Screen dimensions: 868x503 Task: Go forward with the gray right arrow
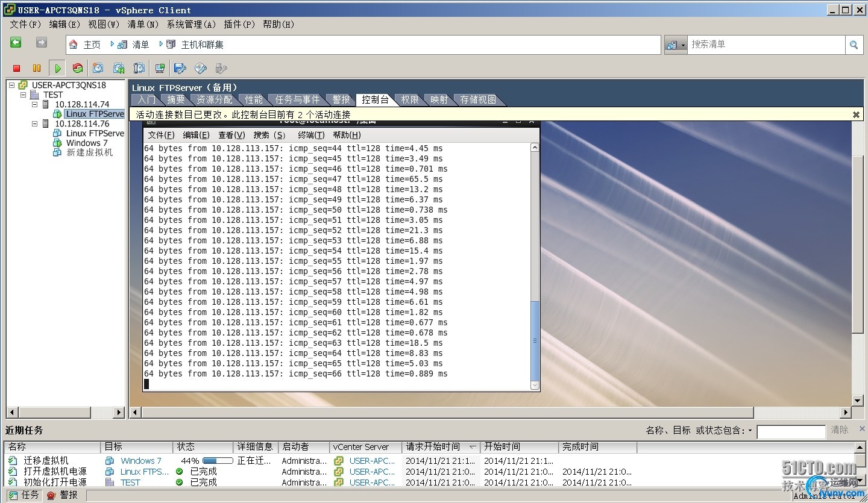click(x=41, y=42)
